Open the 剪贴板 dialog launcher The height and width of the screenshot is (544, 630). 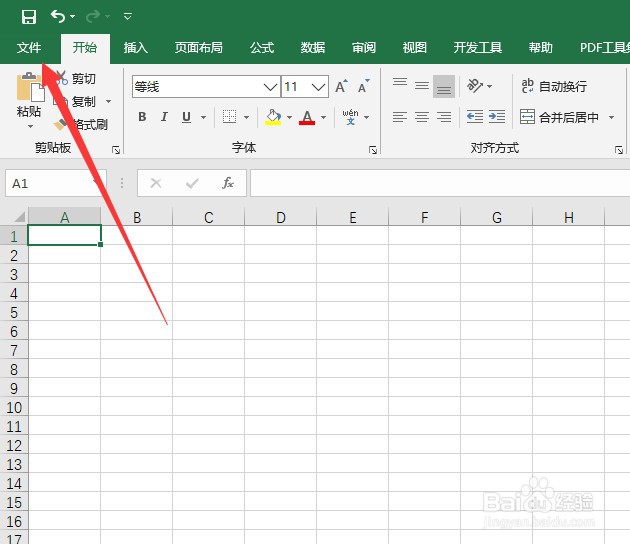[x=116, y=150]
